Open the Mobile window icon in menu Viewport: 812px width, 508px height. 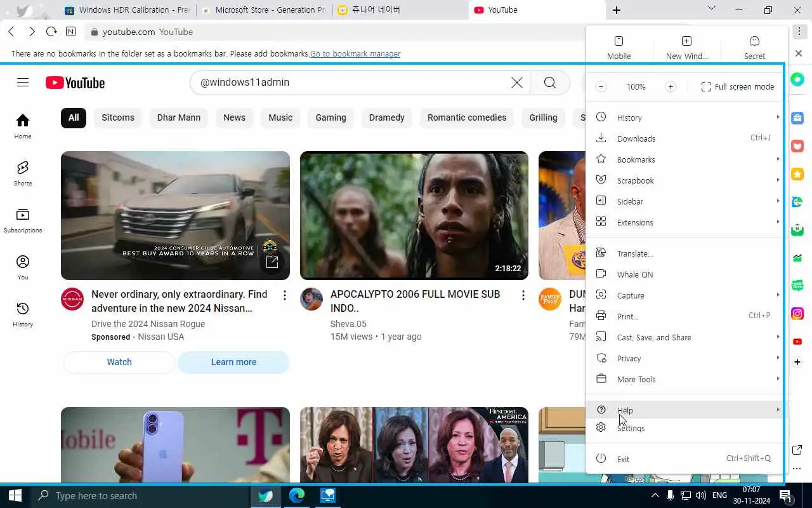[x=619, y=48]
